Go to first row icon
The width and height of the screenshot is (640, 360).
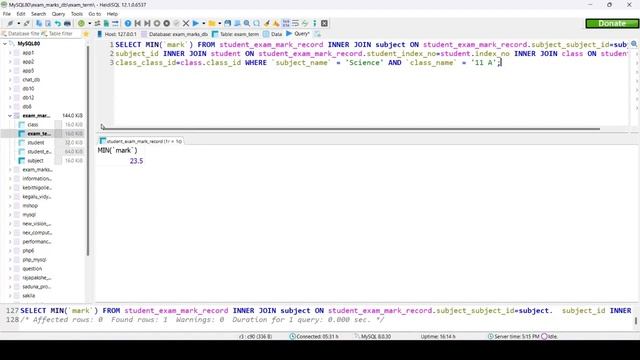coord(138,23)
